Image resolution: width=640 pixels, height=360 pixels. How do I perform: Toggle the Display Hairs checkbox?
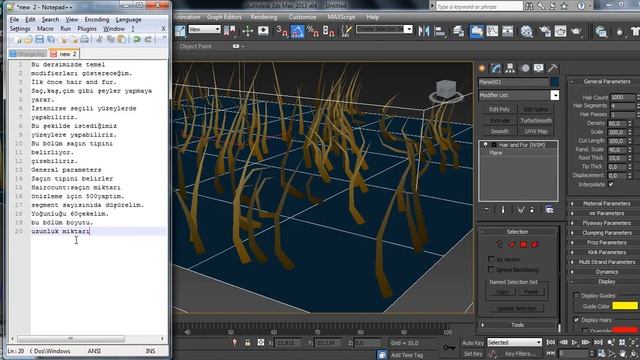576,320
